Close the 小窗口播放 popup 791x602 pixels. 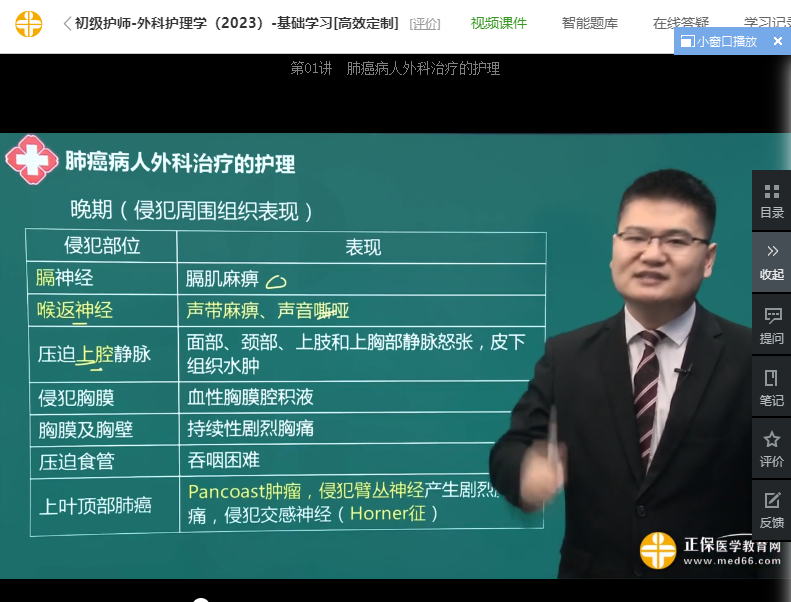[777, 41]
